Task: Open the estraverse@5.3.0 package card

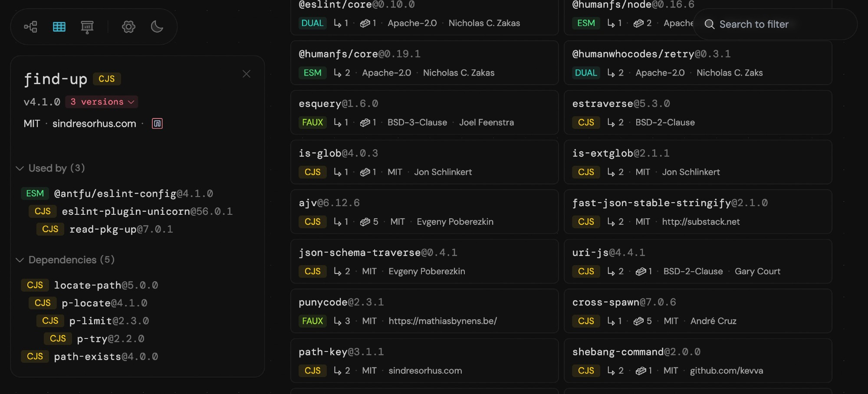Action: [697, 112]
